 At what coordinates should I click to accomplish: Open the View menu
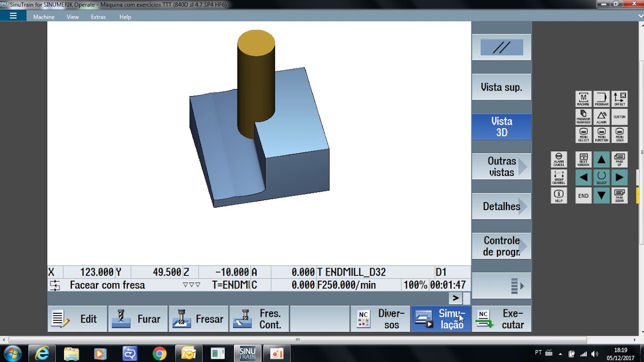pos(73,17)
